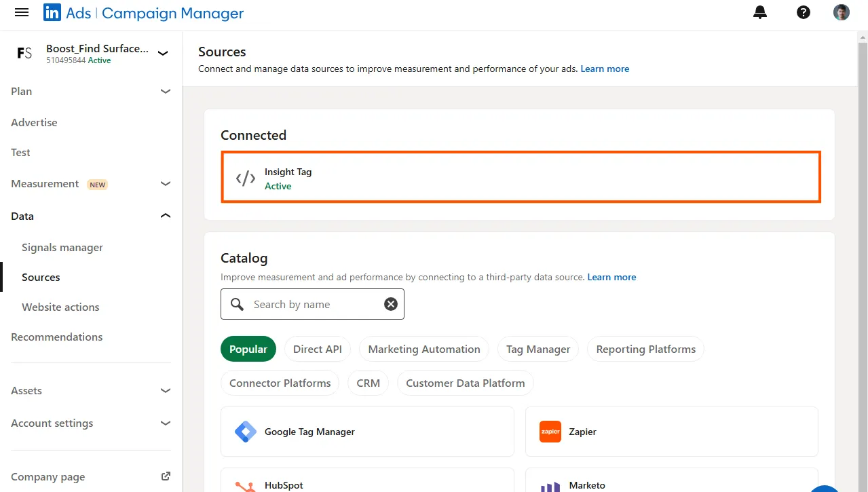The image size is (868, 492).
Task: Open the Google Tag Manager card
Action: click(367, 432)
